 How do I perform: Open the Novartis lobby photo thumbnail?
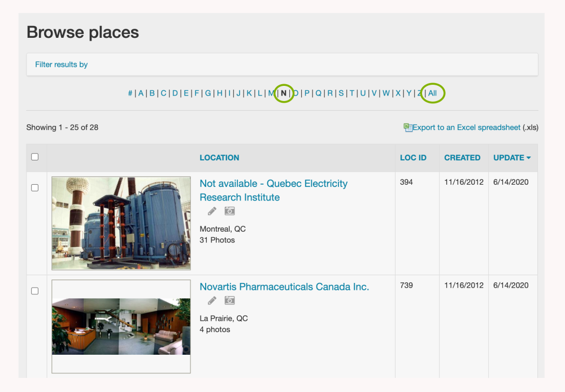[121, 326]
